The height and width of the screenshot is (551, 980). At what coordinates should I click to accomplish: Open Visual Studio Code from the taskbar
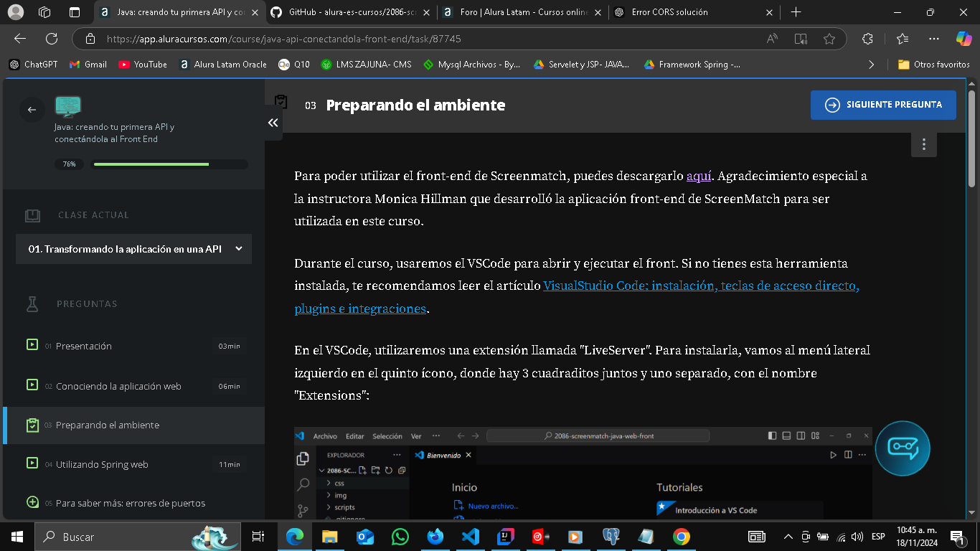click(x=471, y=537)
